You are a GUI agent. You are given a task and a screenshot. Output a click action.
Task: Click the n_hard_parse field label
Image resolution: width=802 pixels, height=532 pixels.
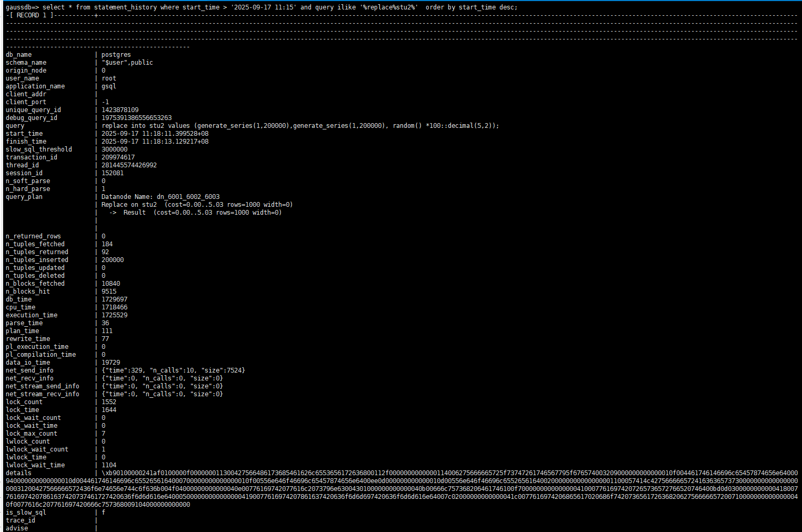click(28, 189)
